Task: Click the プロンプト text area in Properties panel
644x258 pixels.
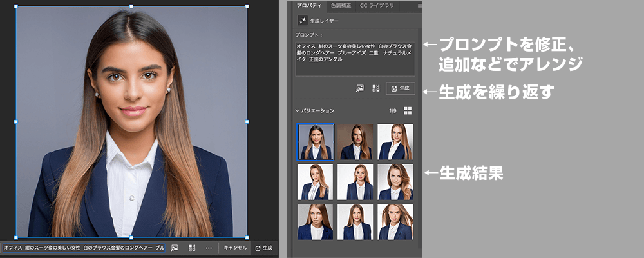Action: click(355, 59)
